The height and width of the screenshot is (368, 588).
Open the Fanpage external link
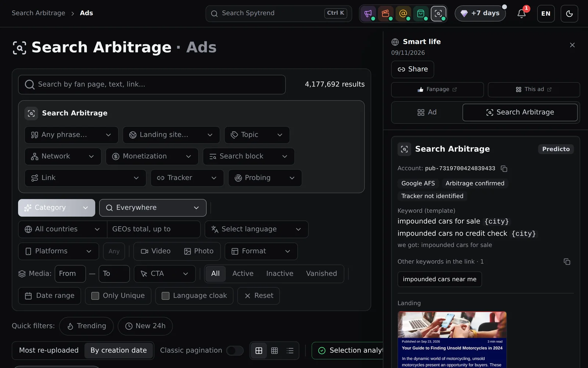437,89
